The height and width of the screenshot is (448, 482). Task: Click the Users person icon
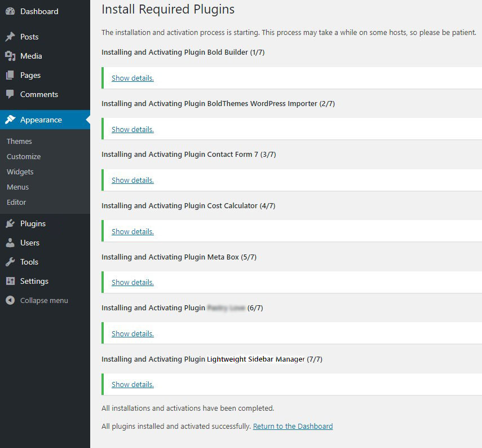[10, 243]
